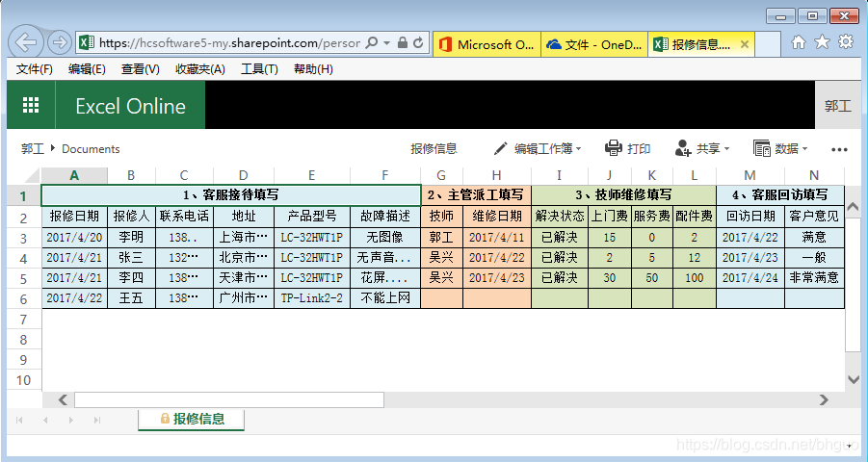Screen dimensions: 868x462
Task: Open the 收藏夹(A) menu
Action: [200, 69]
